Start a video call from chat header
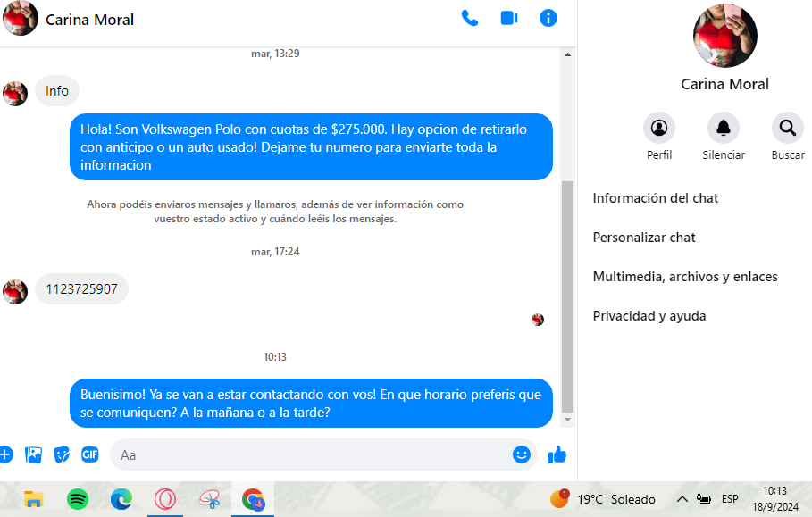Viewport: 812px width, 517px height. coord(509,19)
